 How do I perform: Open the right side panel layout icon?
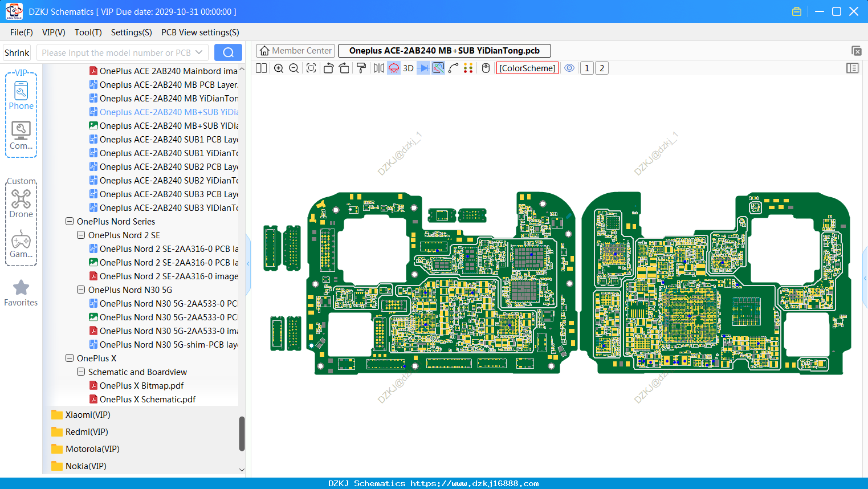(x=853, y=68)
